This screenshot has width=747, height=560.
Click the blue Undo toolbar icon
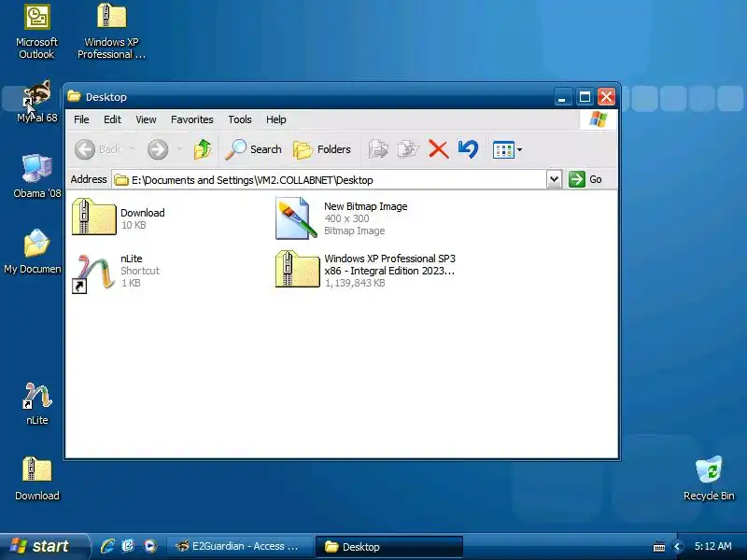(468, 149)
